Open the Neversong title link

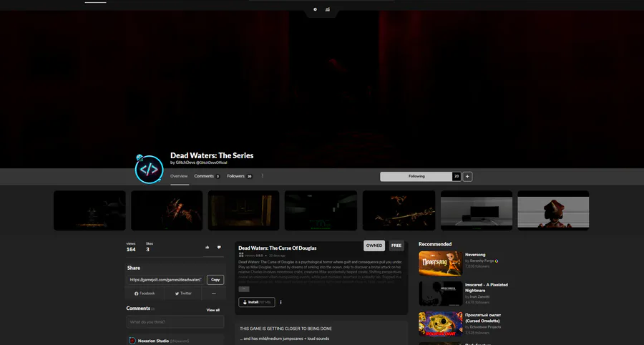tap(475, 255)
